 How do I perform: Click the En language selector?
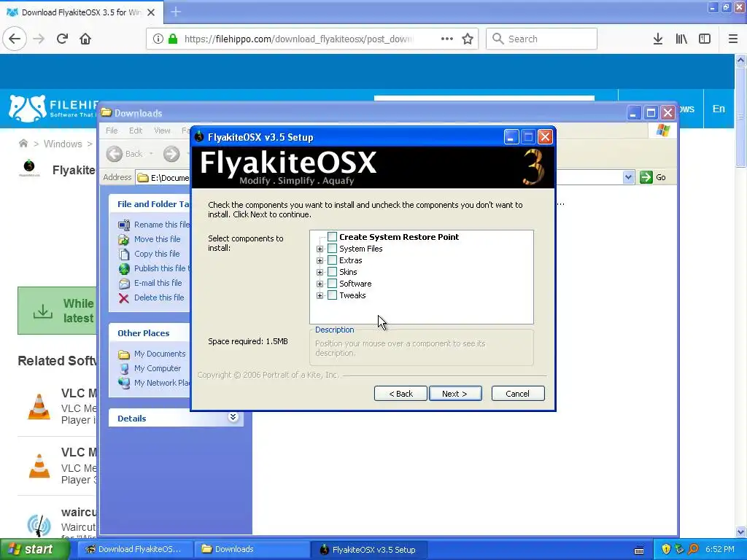pos(719,109)
